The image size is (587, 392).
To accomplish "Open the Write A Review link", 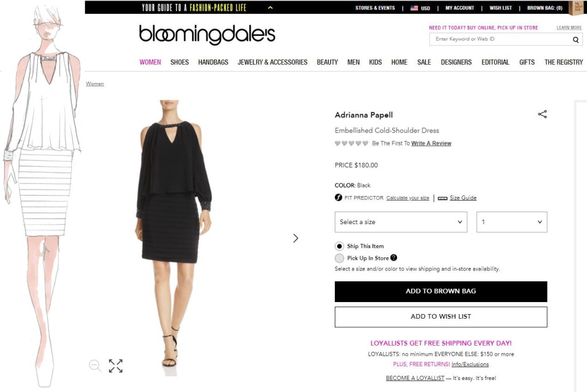I will coord(431,143).
